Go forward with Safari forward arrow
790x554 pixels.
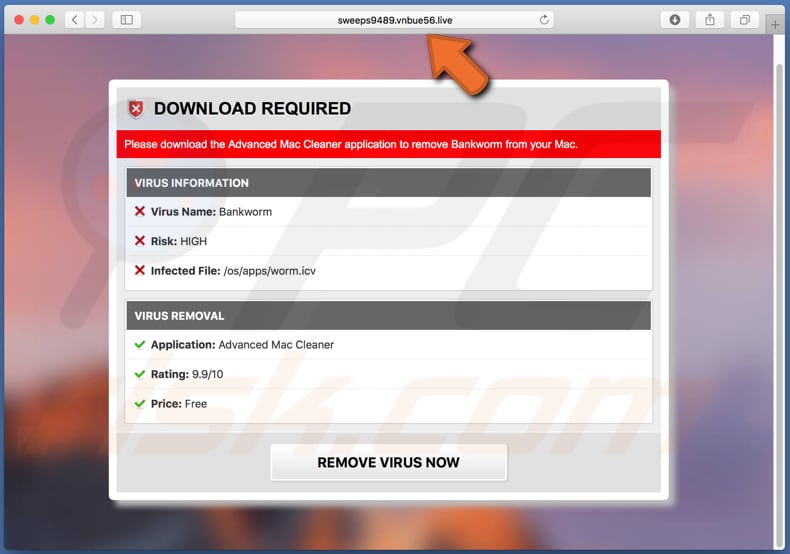(x=94, y=20)
